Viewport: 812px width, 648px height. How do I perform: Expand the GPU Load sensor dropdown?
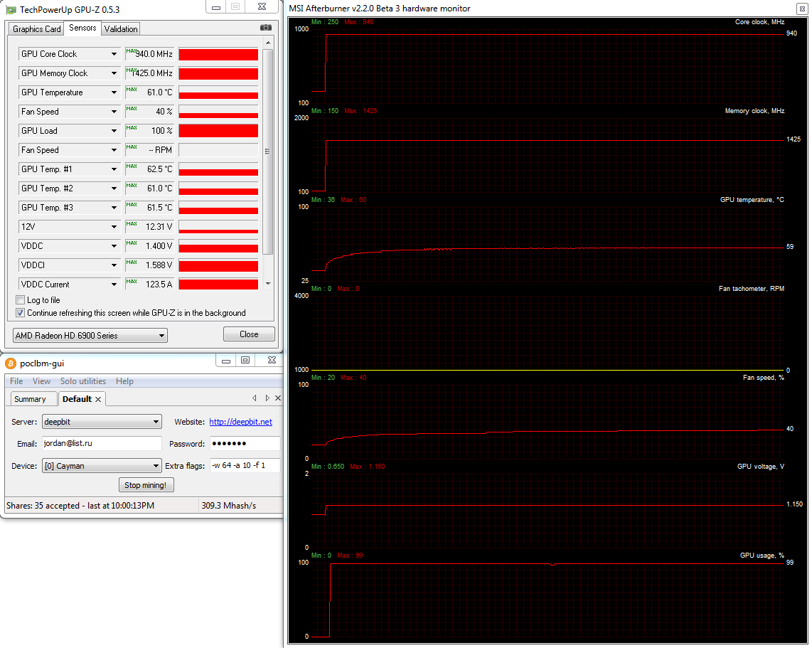point(114,131)
